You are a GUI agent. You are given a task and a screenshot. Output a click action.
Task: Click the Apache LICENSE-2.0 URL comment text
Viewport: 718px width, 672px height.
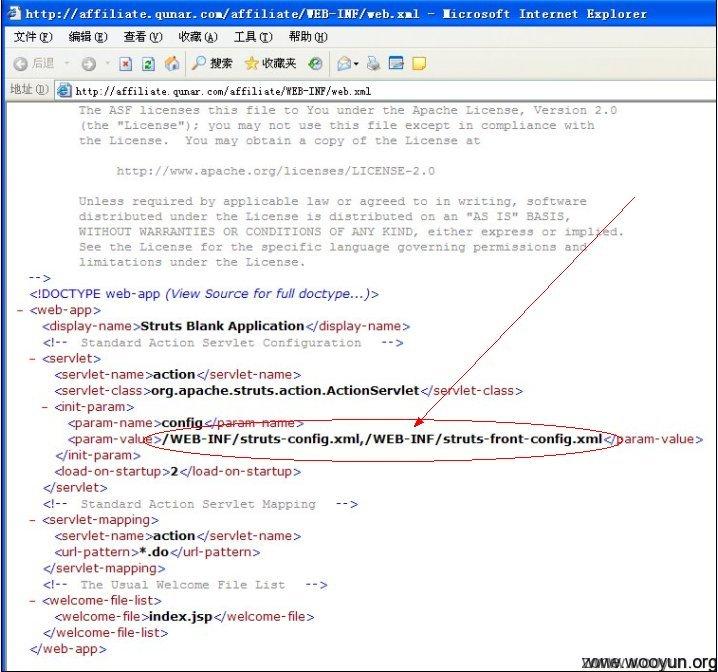tap(276, 171)
